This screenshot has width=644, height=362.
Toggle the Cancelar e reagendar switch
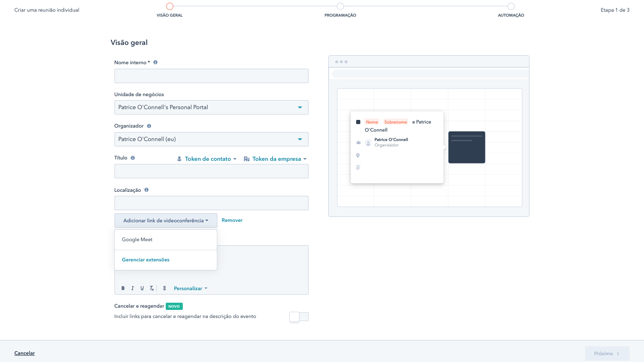coord(299,317)
